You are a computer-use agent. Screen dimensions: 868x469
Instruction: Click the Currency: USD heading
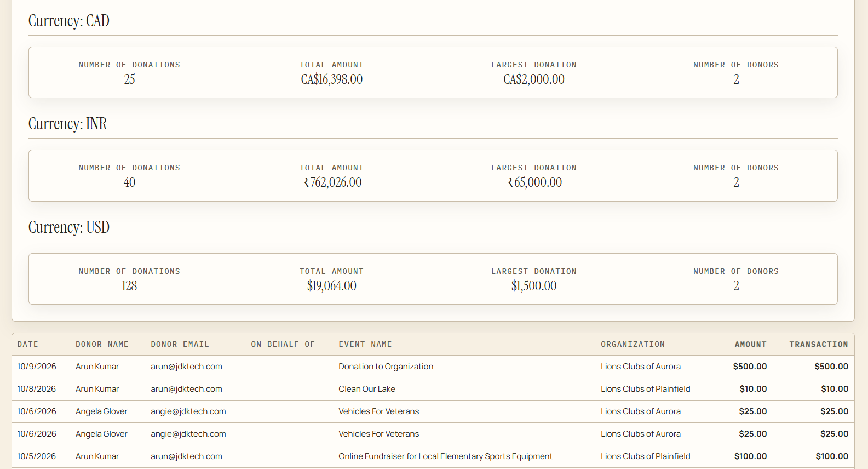point(69,227)
